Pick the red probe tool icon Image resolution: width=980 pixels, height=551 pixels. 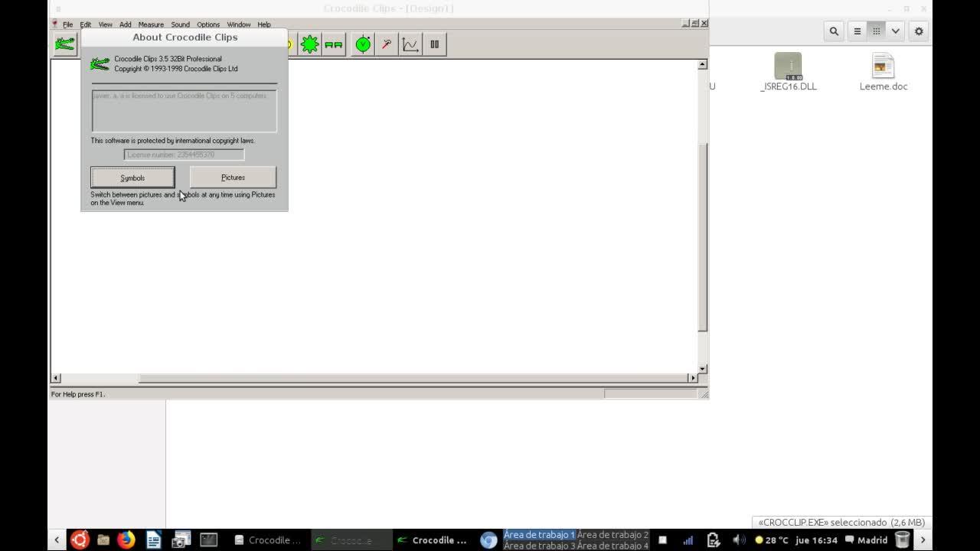(387, 44)
